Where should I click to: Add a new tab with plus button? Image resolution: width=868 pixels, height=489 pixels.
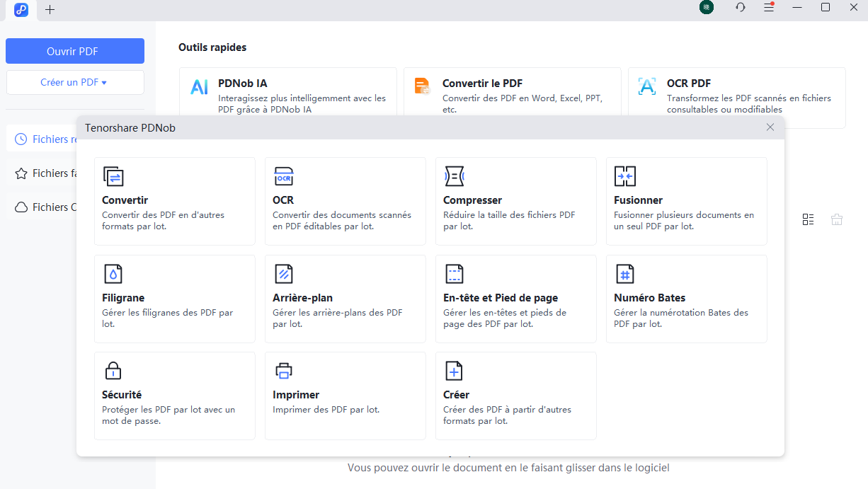50,10
